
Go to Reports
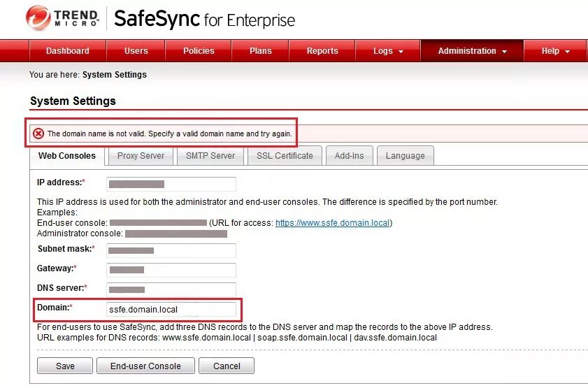pos(322,50)
